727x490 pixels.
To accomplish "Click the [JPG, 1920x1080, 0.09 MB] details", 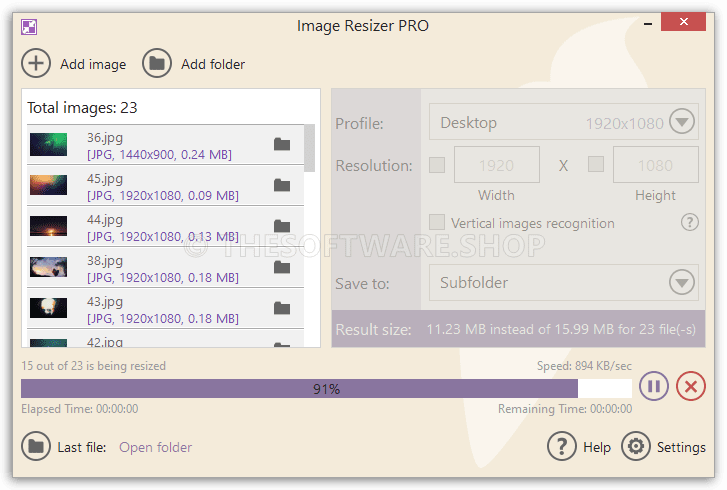I will 163,196.
